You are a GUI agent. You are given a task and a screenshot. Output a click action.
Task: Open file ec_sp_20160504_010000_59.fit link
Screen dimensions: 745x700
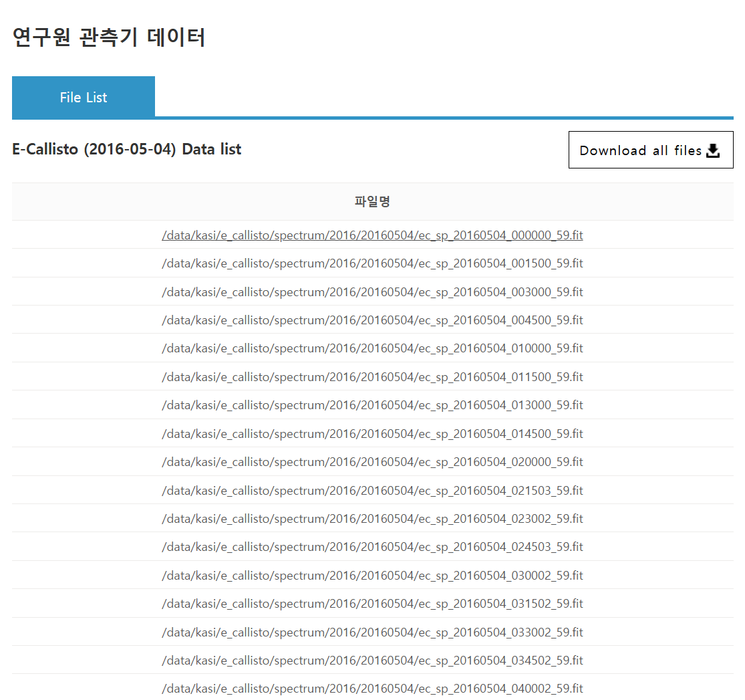pos(372,348)
